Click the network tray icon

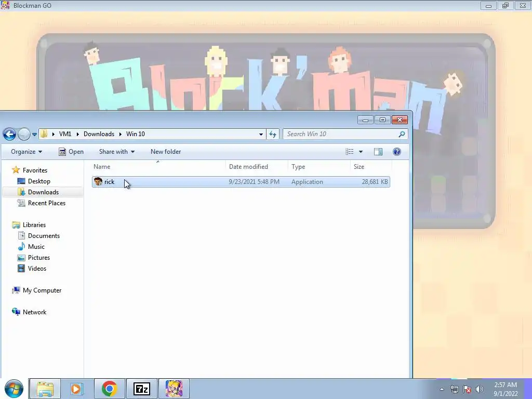click(454, 389)
